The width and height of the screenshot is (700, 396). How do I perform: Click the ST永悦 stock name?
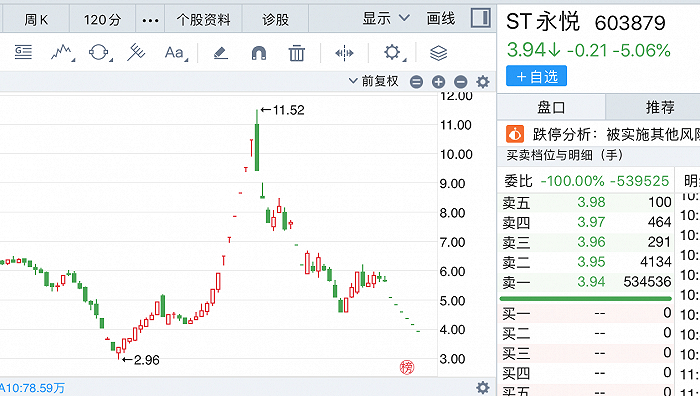pyautogui.click(x=543, y=22)
